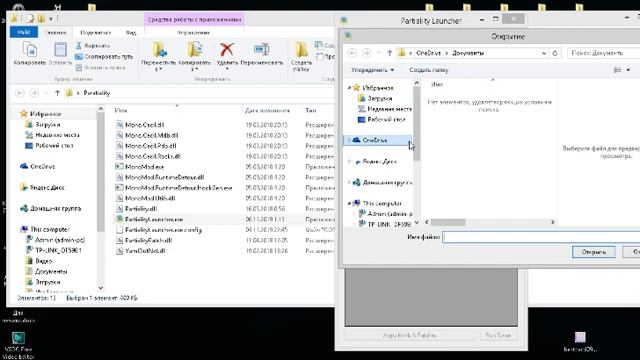Click Документы breadcrumb in dialog address bar
The height and width of the screenshot is (360, 640).
(x=468, y=53)
